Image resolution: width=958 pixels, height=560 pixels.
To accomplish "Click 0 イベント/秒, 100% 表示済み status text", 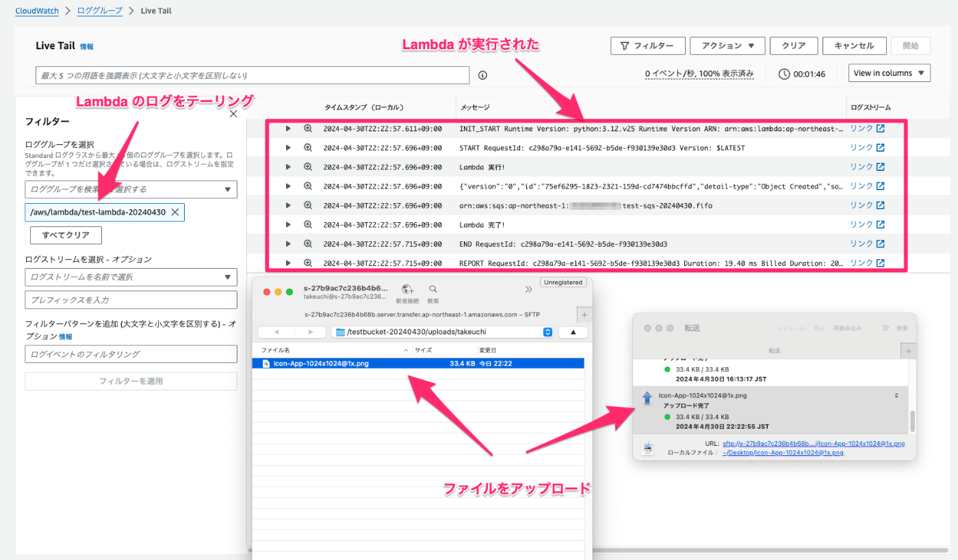I will coord(699,74).
